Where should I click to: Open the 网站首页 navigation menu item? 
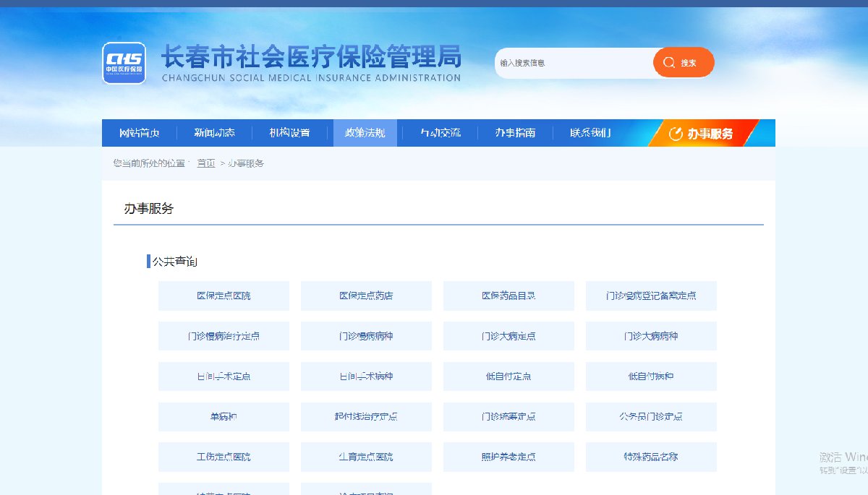pos(139,133)
